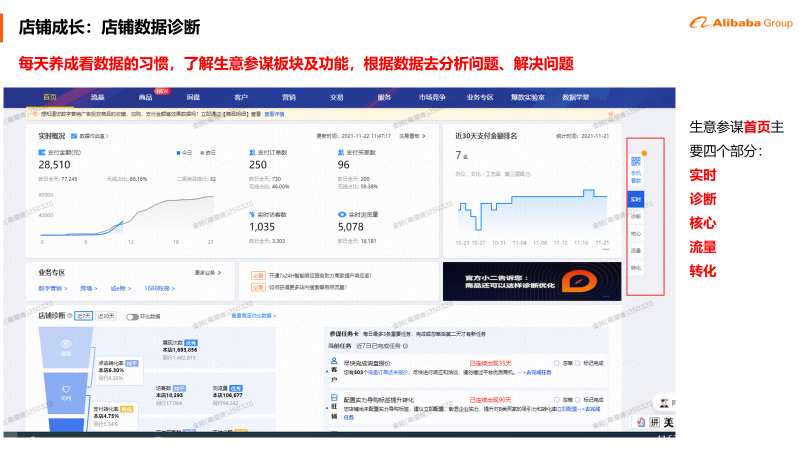
Task: Jump to 流量 in side anchor menu
Action: [636, 251]
